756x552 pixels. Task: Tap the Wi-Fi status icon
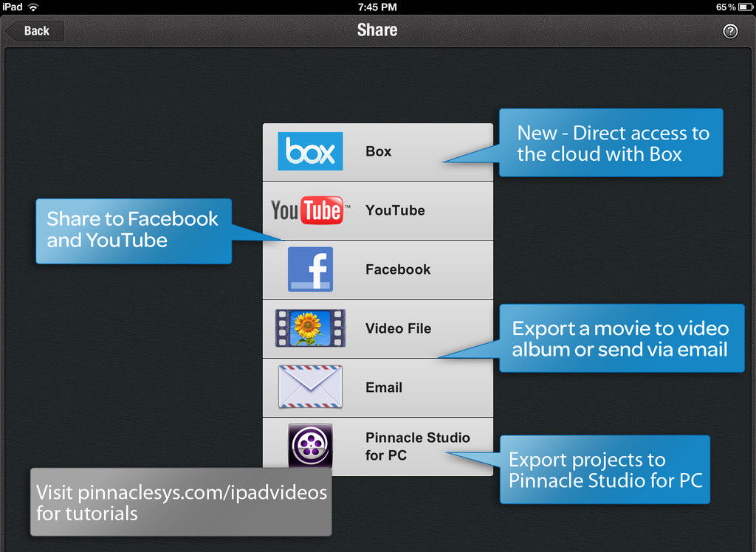point(33,7)
